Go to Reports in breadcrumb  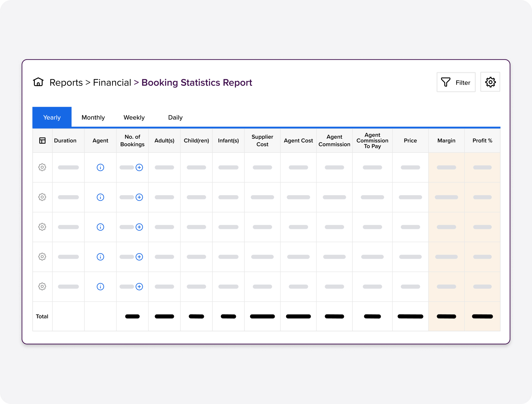point(66,82)
